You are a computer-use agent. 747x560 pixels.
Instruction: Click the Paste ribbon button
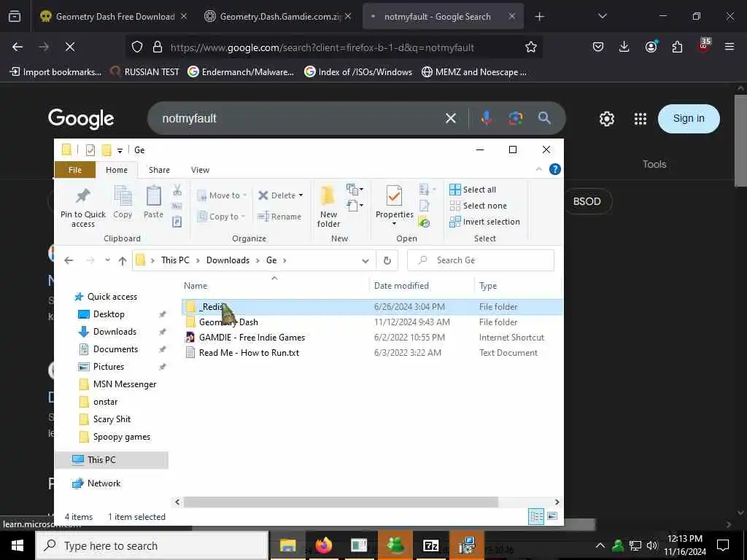(x=153, y=203)
